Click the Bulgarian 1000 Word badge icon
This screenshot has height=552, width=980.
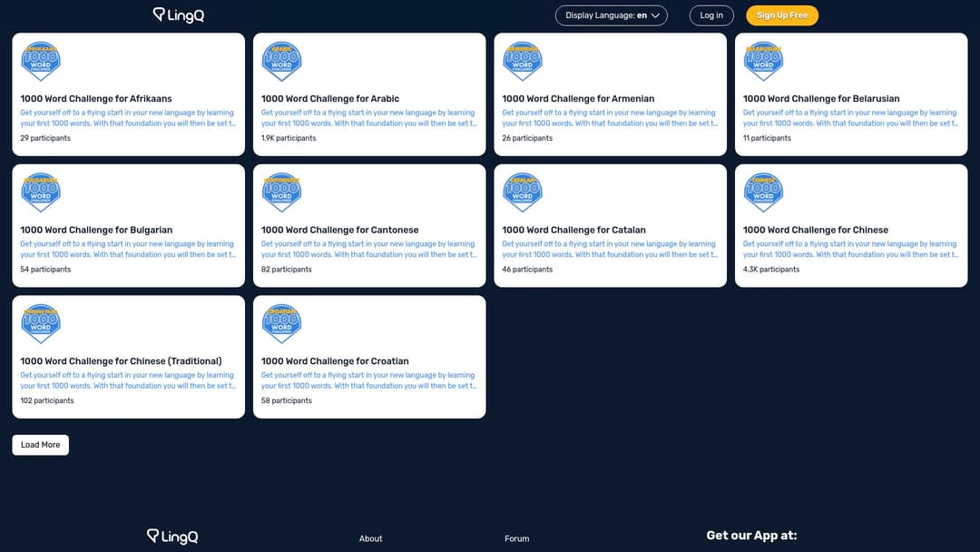click(41, 192)
